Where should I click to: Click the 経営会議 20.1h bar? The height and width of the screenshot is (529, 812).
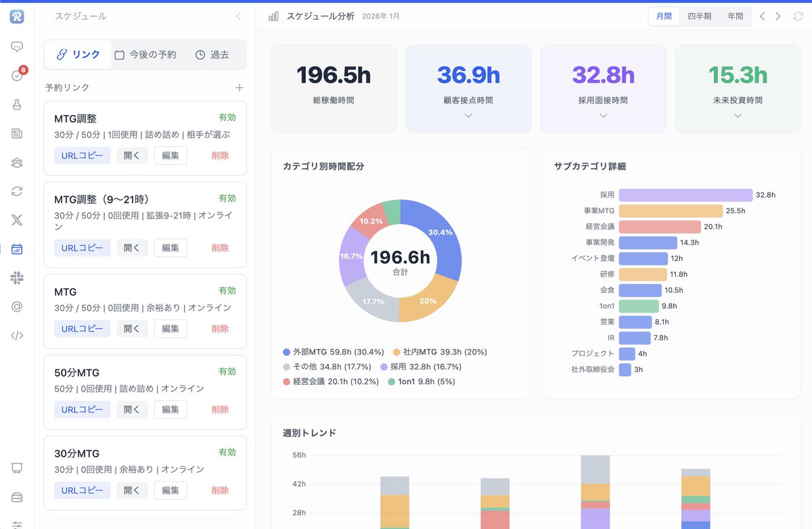click(659, 227)
